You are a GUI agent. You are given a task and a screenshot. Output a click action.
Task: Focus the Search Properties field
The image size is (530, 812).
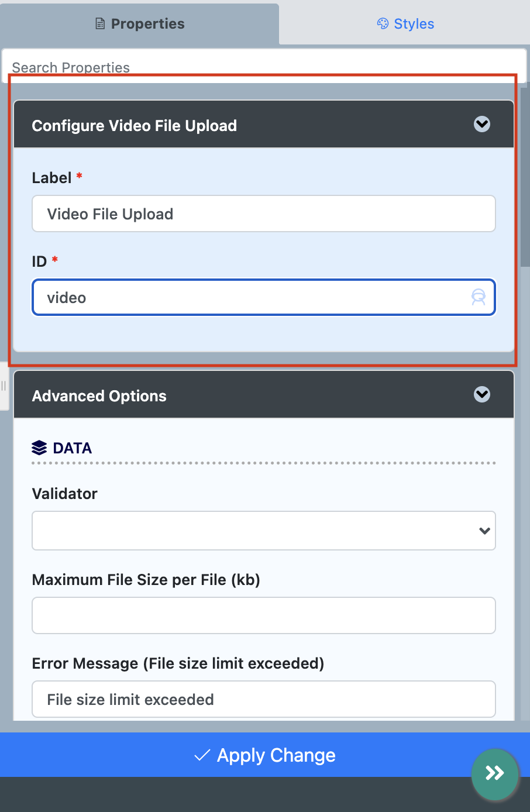263,66
